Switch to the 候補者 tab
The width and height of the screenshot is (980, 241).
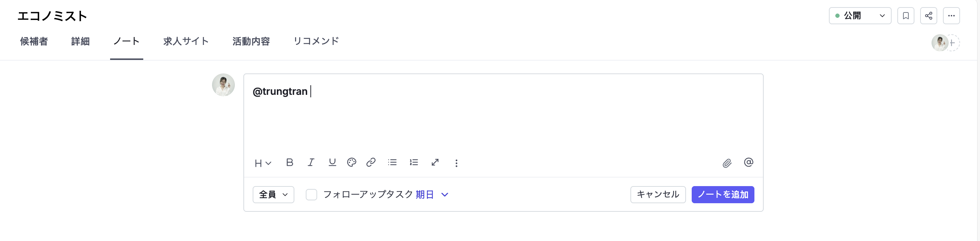pos(34,41)
